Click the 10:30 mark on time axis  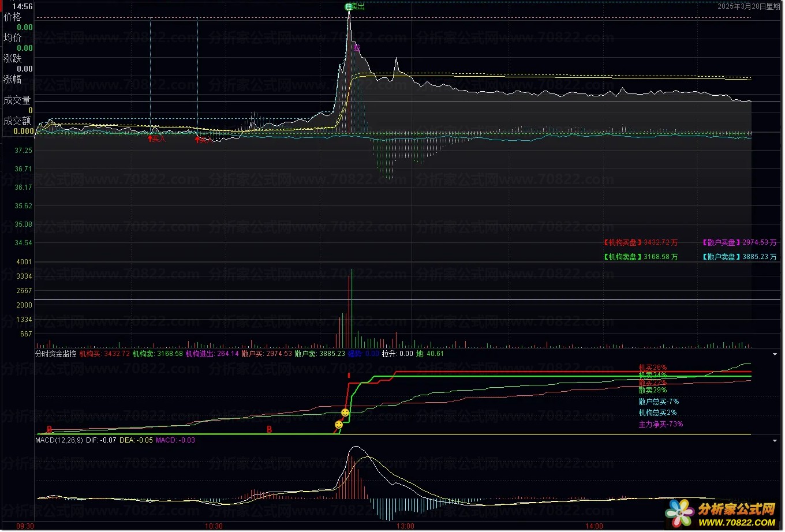214,526
